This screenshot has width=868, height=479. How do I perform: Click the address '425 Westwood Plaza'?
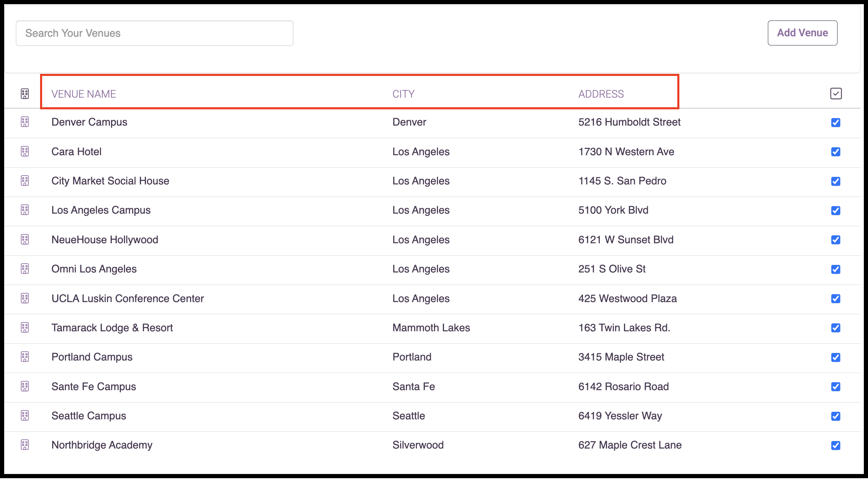[627, 298]
